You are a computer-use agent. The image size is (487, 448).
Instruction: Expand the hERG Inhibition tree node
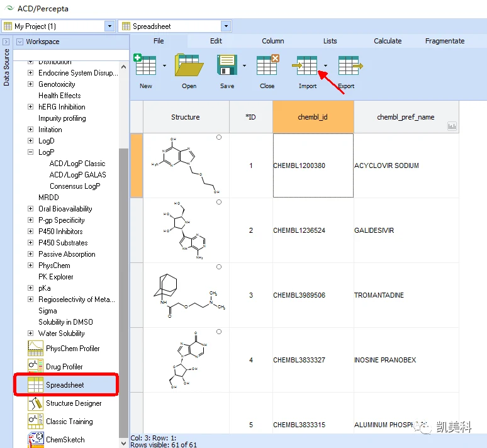click(x=30, y=106)
